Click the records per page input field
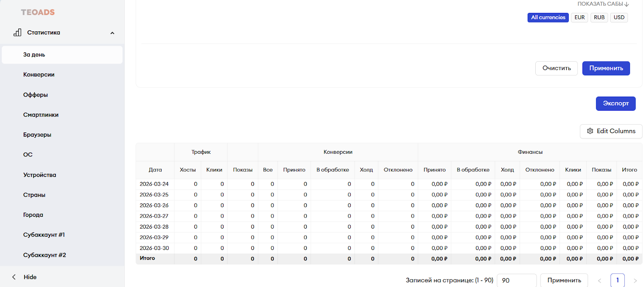This screenshot has width=644, height=287. 516,280
